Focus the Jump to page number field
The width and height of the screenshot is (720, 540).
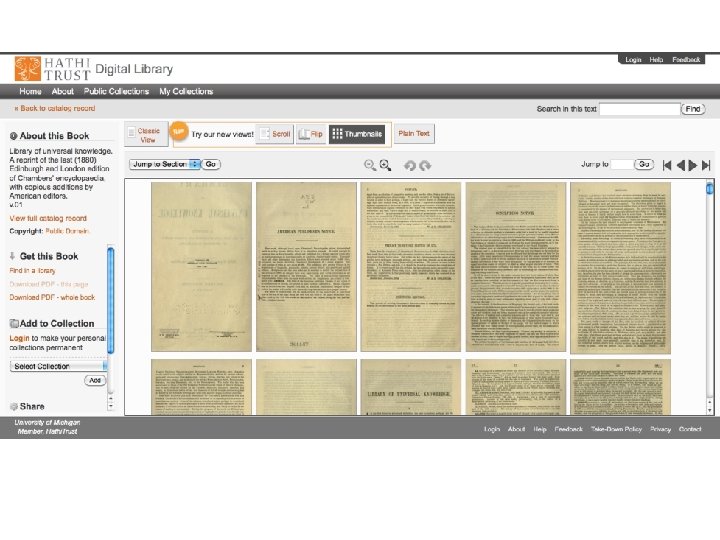pos(622,164)
